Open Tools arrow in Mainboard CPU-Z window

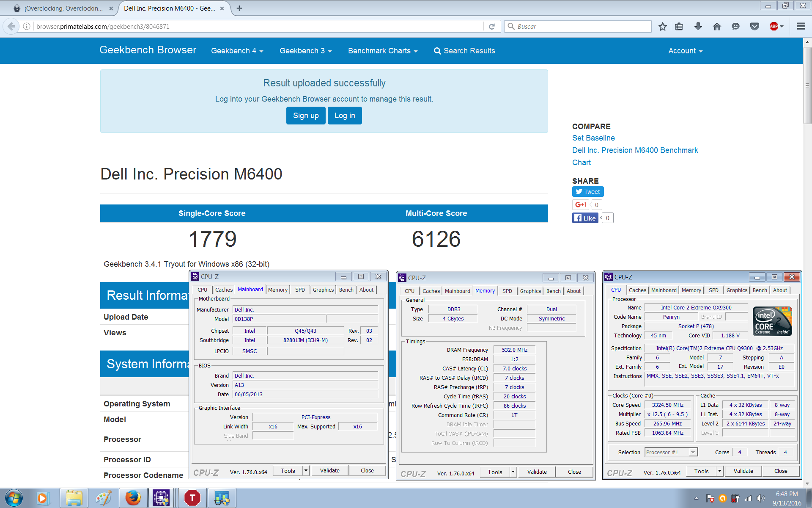tap(306, 470)
